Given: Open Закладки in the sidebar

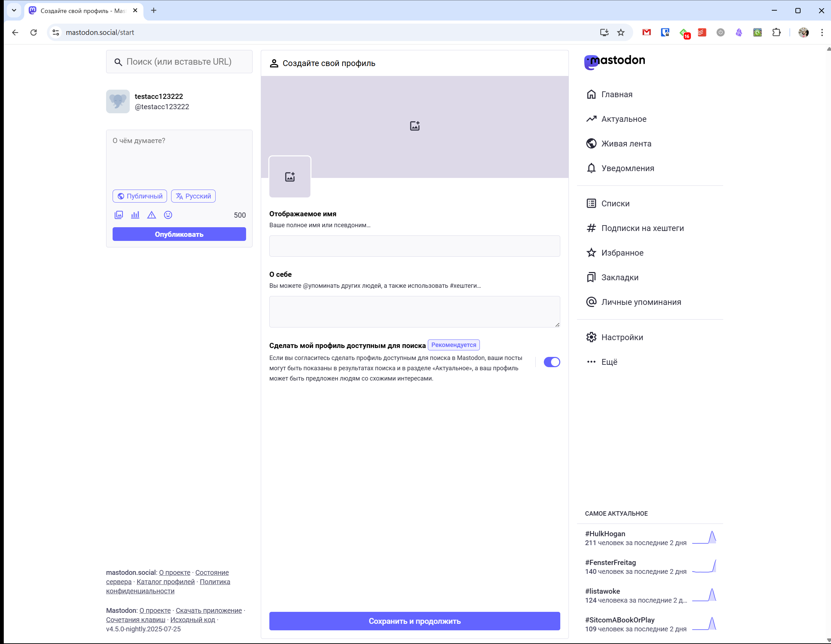Looking at the screenshot, I should 619,278.
